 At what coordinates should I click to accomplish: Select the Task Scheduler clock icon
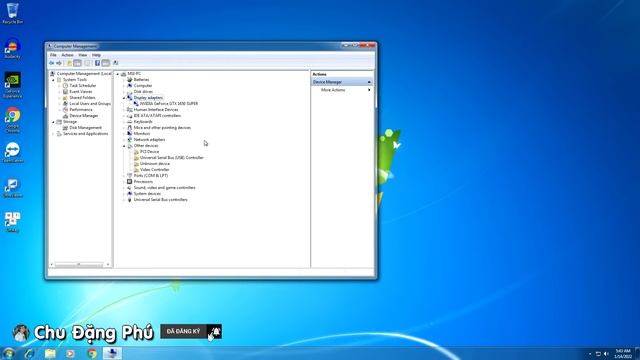point(65,86)
